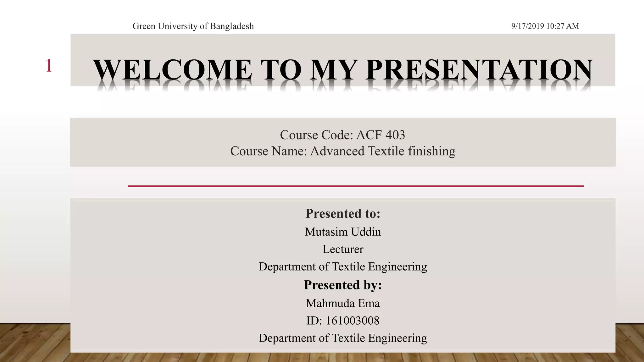Viewport: 644px width, 362px height.
Task: Select the 'Course Name: Advanced Textile finishing' line
Action: pos(343,151)
